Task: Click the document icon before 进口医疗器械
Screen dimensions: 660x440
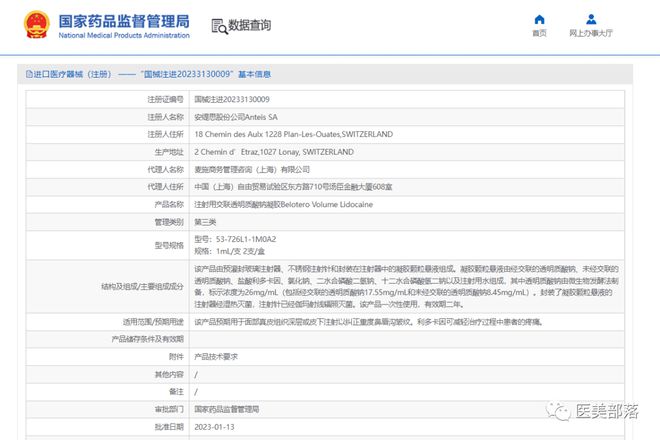Action: [29, 74]
